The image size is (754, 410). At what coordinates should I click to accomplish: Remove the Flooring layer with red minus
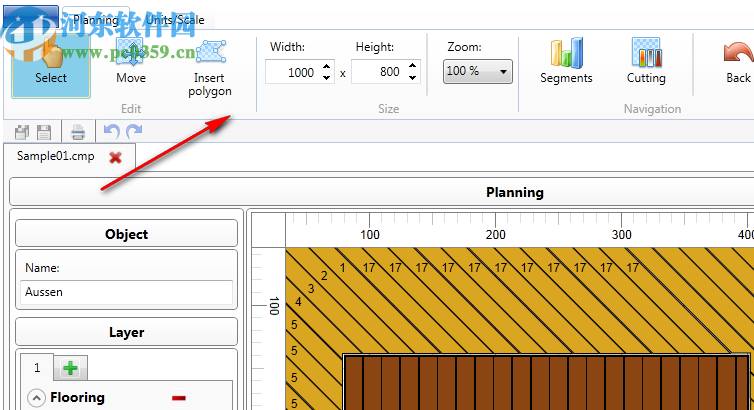point(179,398)
